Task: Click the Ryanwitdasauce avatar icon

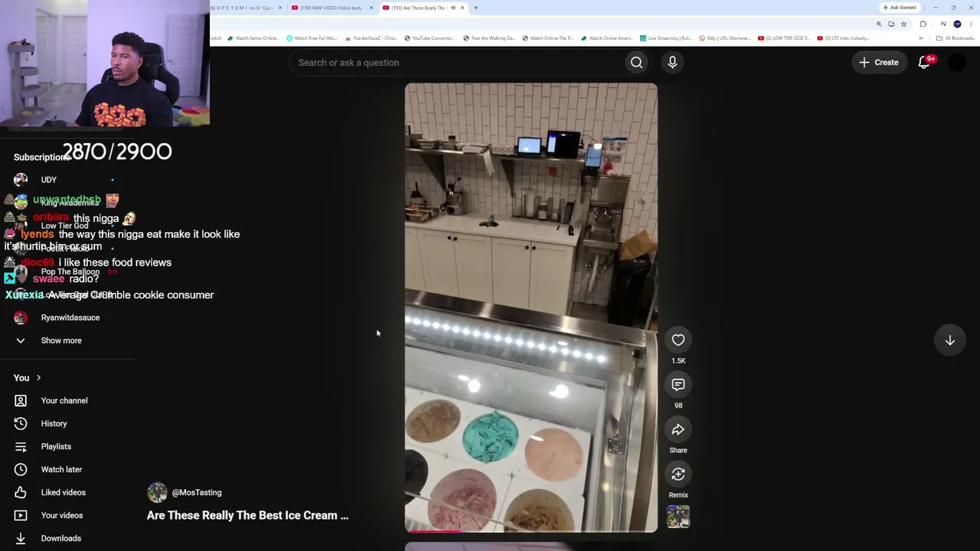Action: (21, 318)
